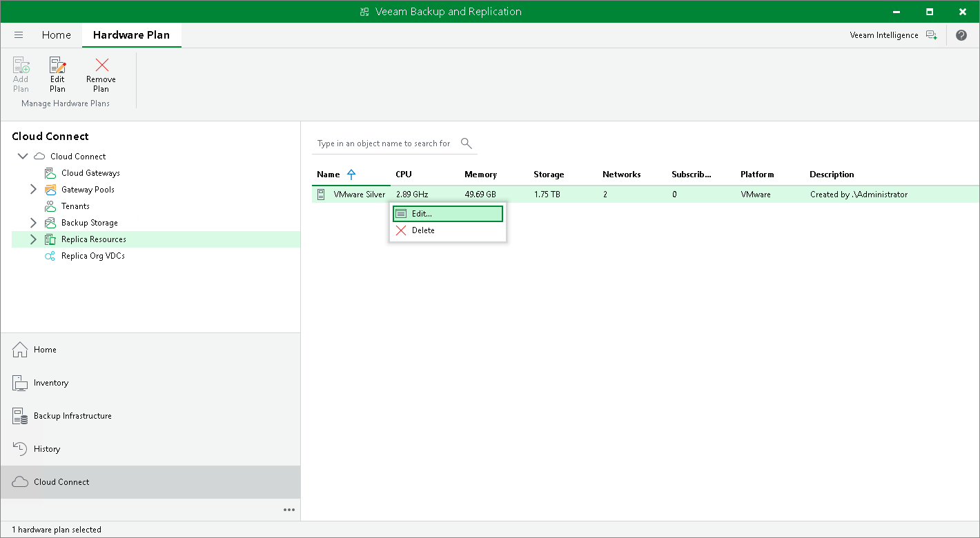Select the Cloud Connect root tree item

point(78,157)
